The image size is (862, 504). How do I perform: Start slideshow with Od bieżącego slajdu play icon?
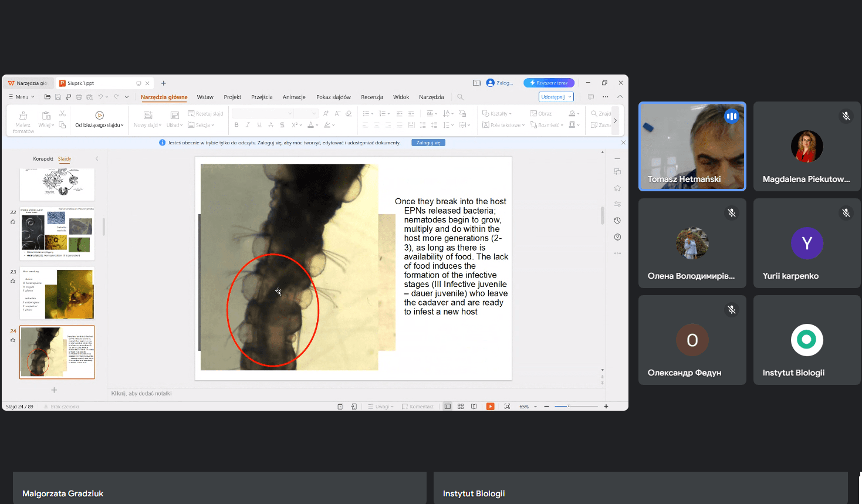point(99,115)
